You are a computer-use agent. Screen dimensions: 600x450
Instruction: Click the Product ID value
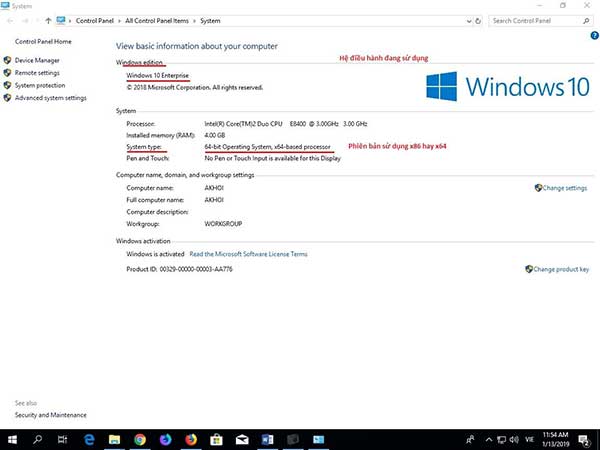196,269
